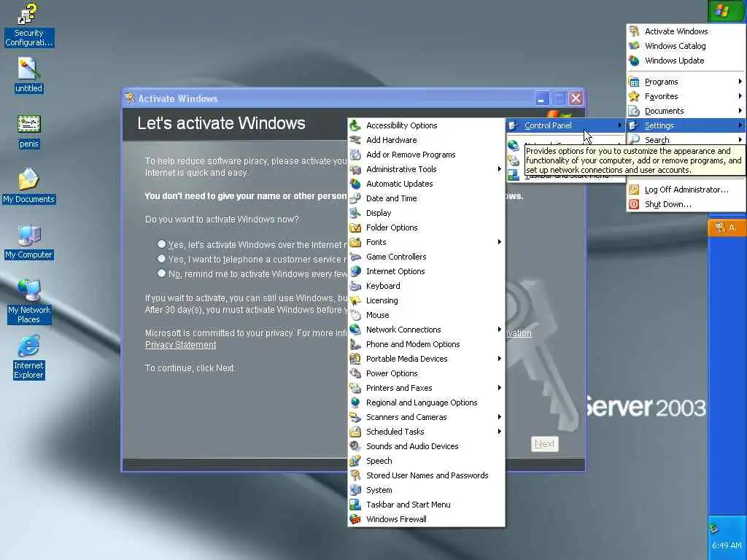Click the Power Options icon
The height and width of the screenshot is (560, 747).
[355, 373]
